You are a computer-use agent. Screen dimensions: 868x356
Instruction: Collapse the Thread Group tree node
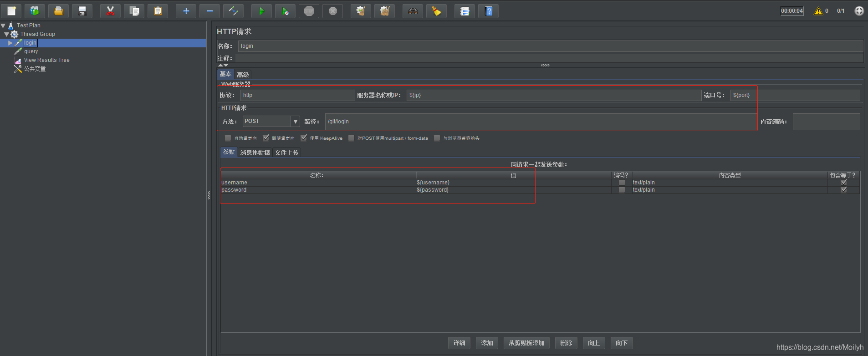(x=6, y=34)
